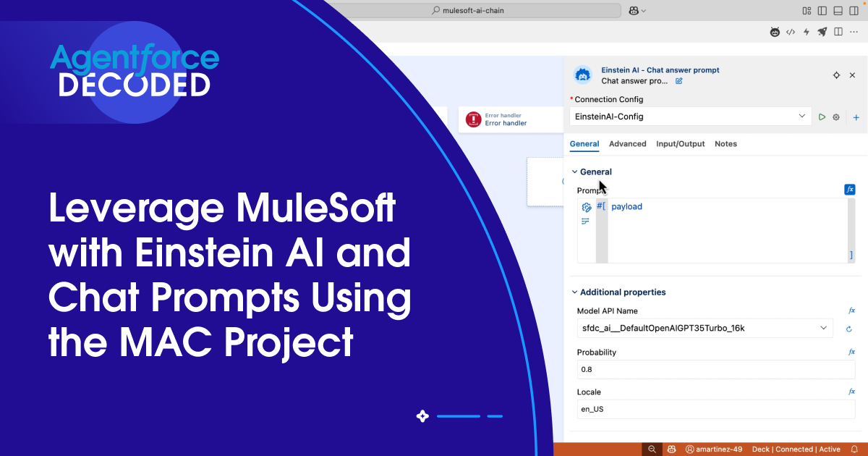868x456 pixels.
Task: Click the Probability input field
Action: click(x=716, y=369)
